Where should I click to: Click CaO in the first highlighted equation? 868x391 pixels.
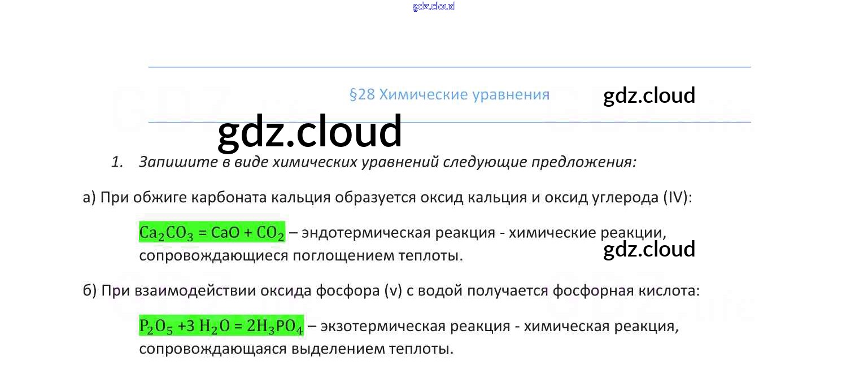coord(225,233)
